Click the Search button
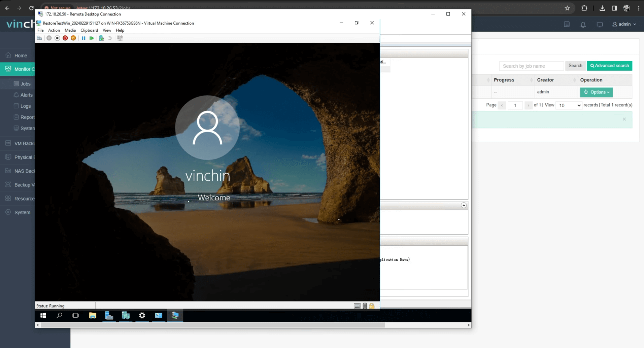 point(575,66)
